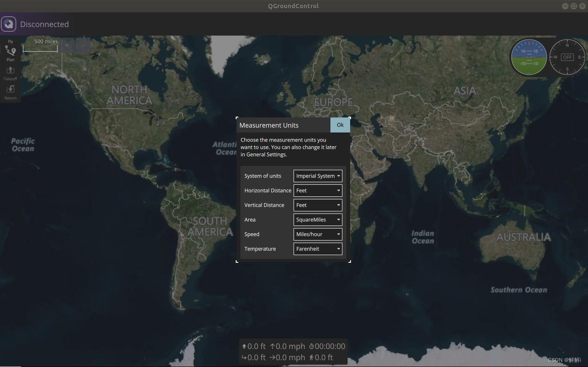This screenshot has width=588, height=367.
Task: Open the System of units dropdown
Action: tap(318, 176)
